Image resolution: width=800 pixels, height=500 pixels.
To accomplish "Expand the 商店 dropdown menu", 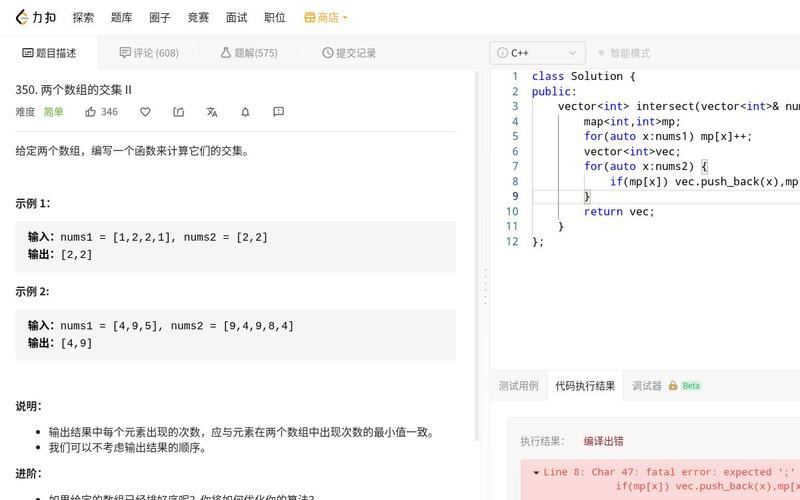I will [x=326, y=17].
